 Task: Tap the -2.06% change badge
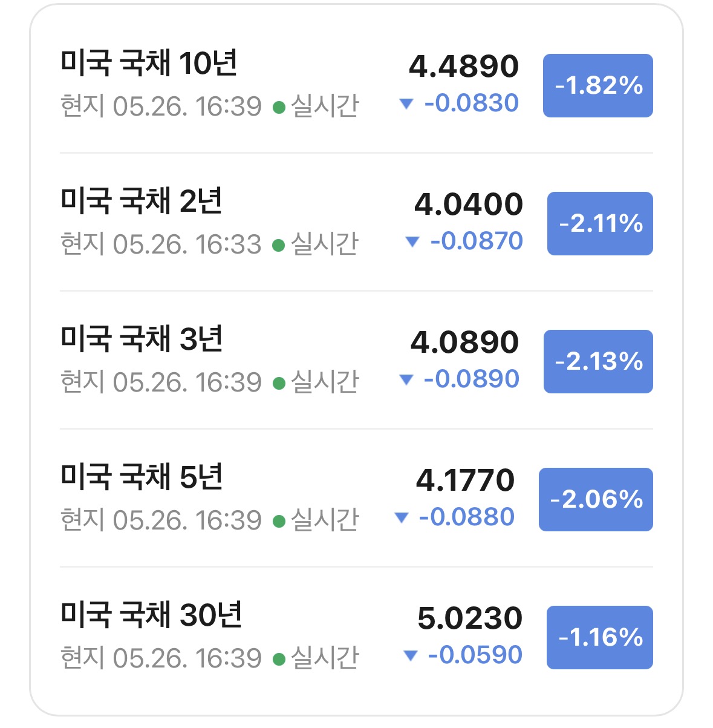(x=596, y=499)
